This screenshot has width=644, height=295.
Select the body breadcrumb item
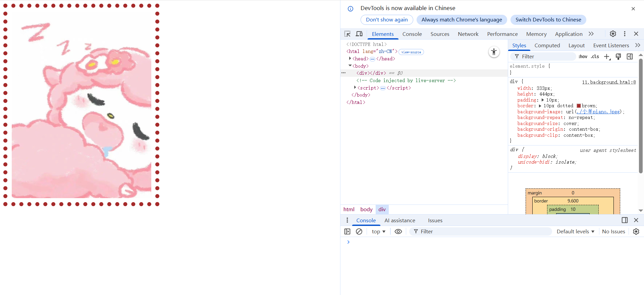[x=366, y=210]
